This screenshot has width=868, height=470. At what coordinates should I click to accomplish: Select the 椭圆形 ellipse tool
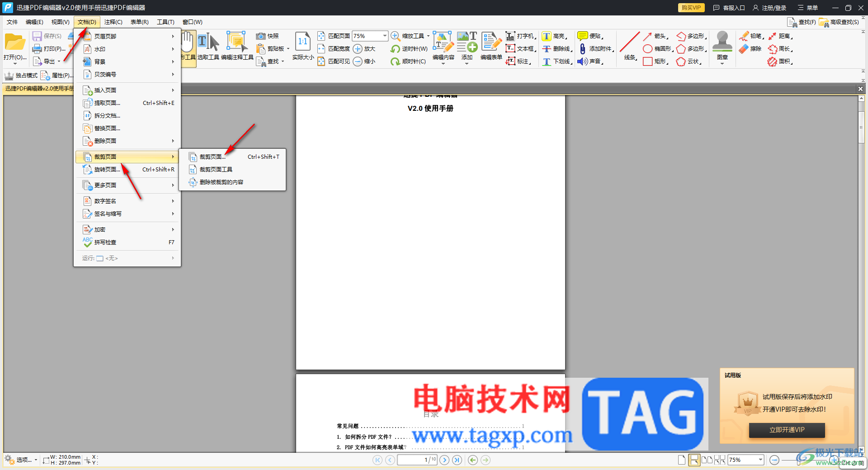click(x=658, y=49)
